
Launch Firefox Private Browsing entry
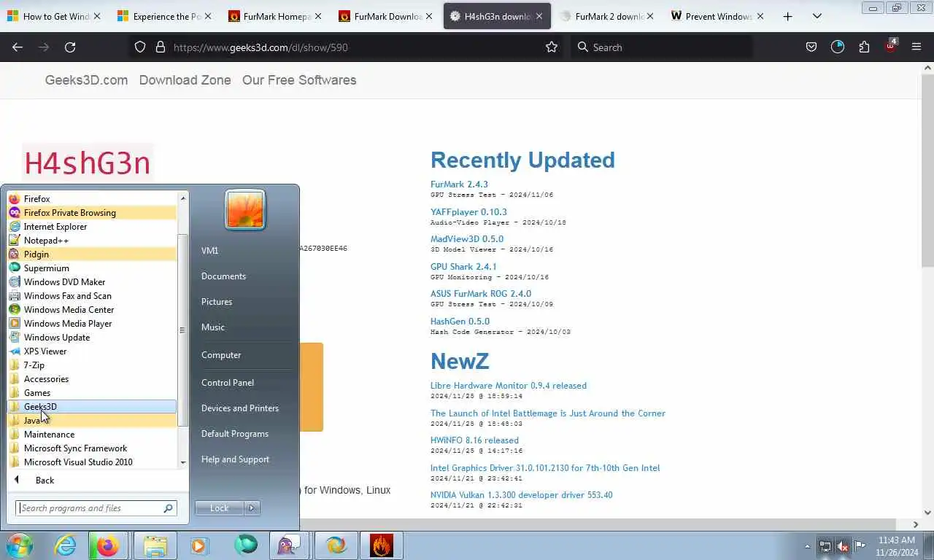(91, 213)
